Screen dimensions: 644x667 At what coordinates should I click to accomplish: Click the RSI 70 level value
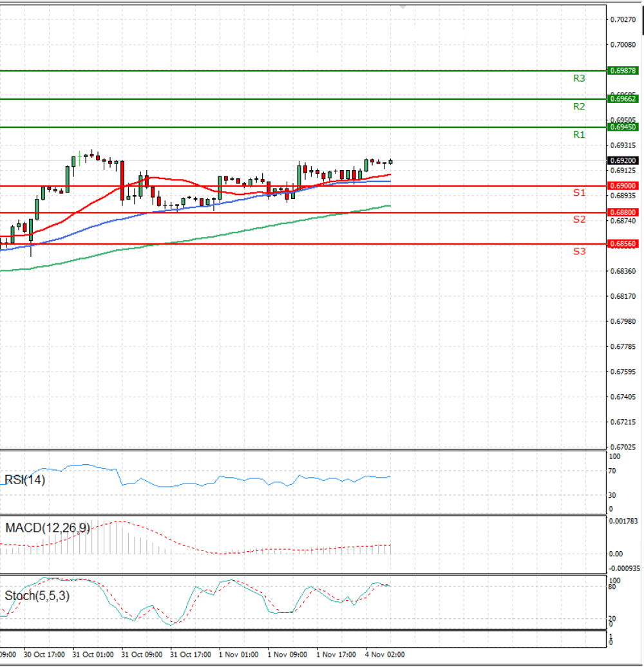pyautogui.click(x=612, y=471)
